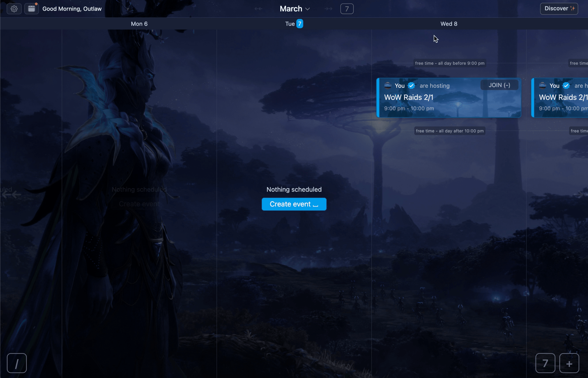
Task: Click the today shortcut number 7 icon
Action: click(544, 363)
